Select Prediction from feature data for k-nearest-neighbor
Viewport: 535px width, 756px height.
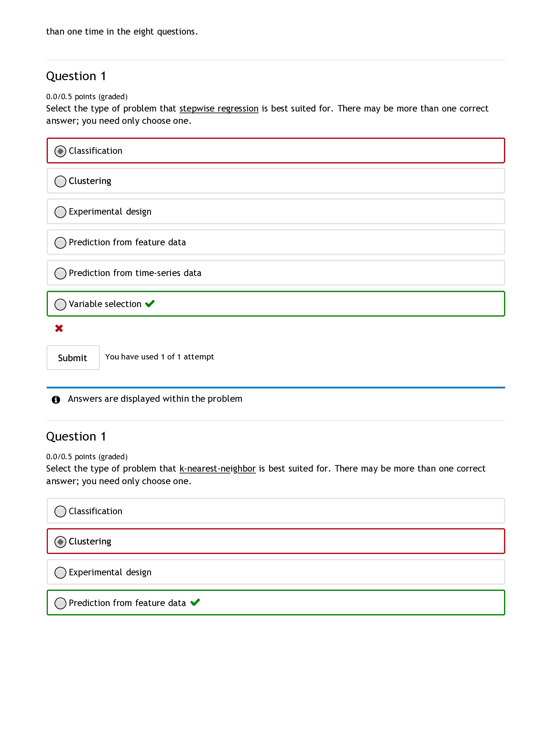(60, 603)
